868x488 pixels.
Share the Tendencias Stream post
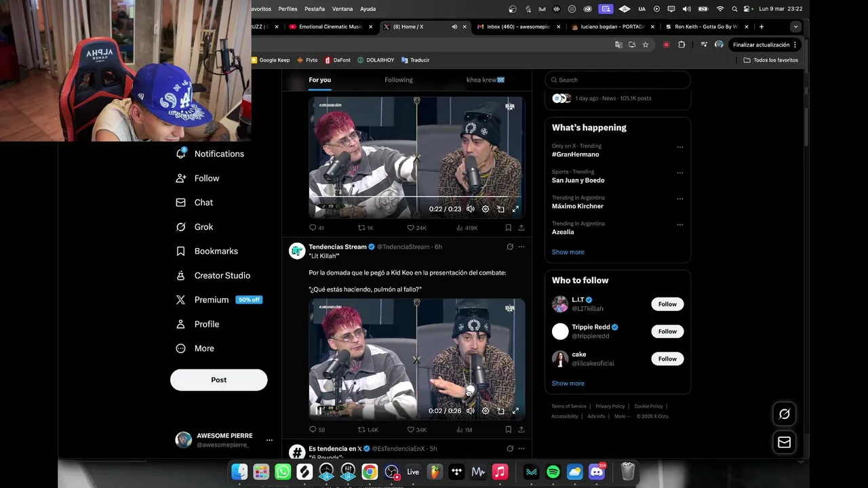tap(521, 430)
